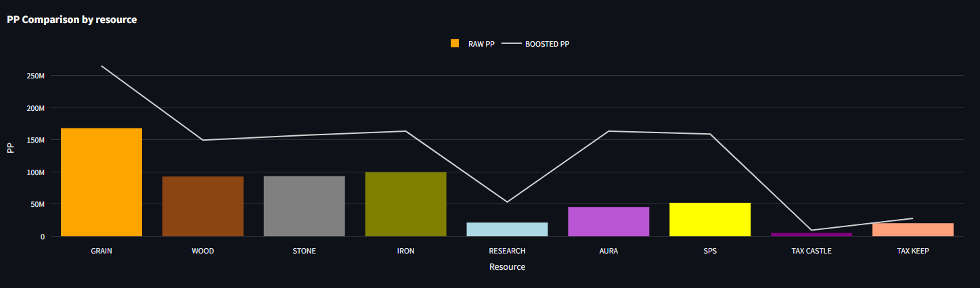Click the Resource x-axis title

pyautogui.click(x=507, y=267)
